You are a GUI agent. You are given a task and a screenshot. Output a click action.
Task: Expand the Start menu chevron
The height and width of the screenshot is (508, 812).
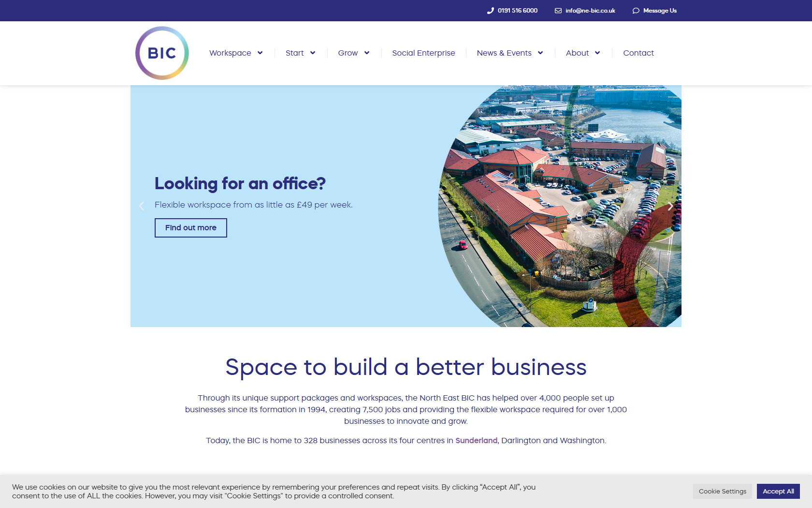click(x=313, y=53)
